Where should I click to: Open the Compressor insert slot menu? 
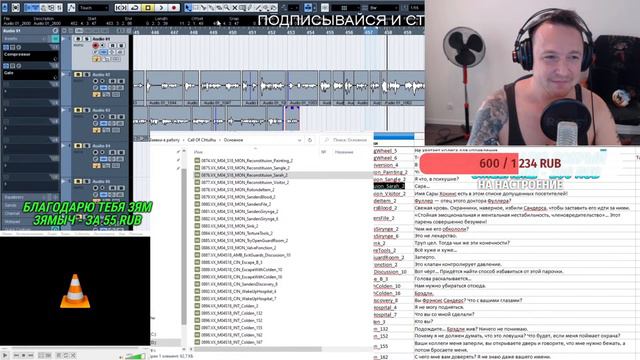[x=55, y=59]
